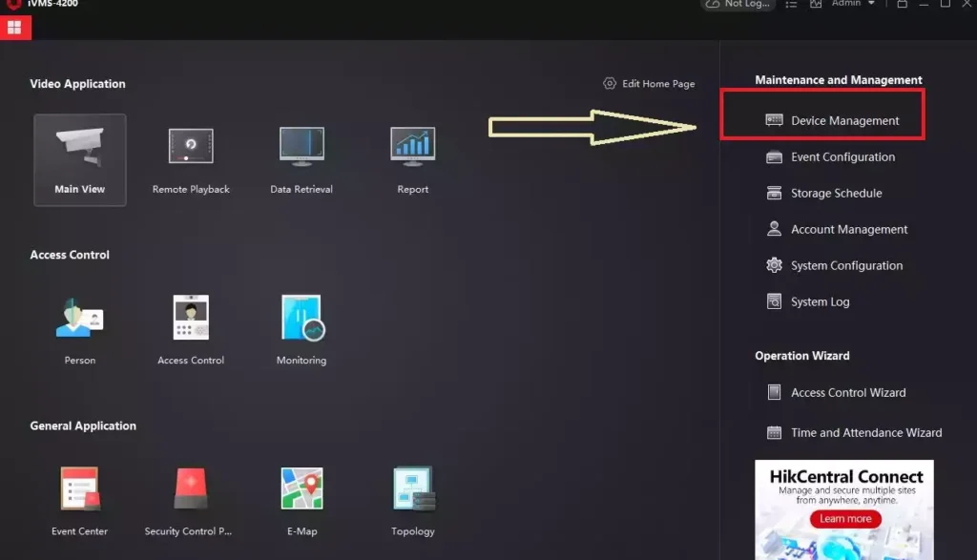The height and width of the screenshot is (560, 977).
Task: Click the Remote Playback label text
Action: (x=191, y=189)
